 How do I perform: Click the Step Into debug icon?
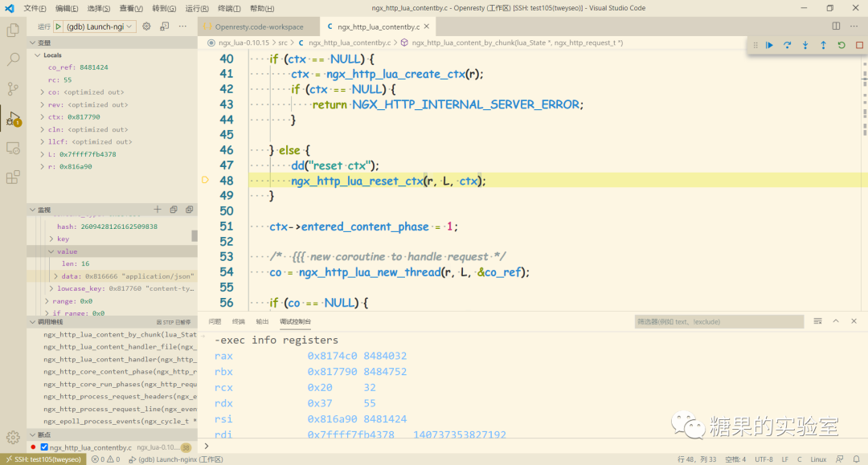[805, 45]
